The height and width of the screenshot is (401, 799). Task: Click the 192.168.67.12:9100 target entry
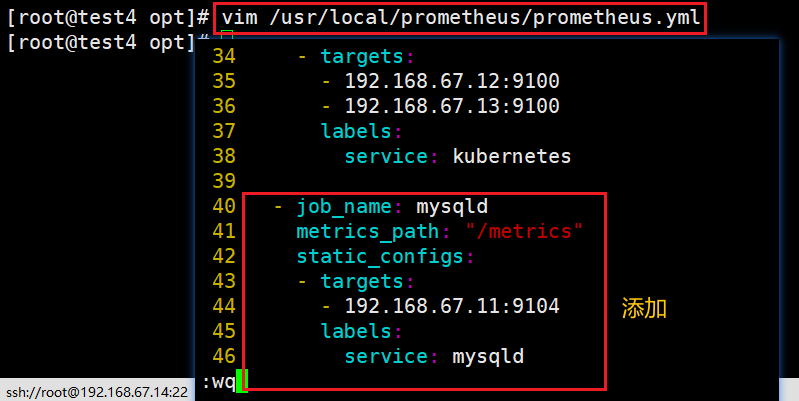pos(452,81)
